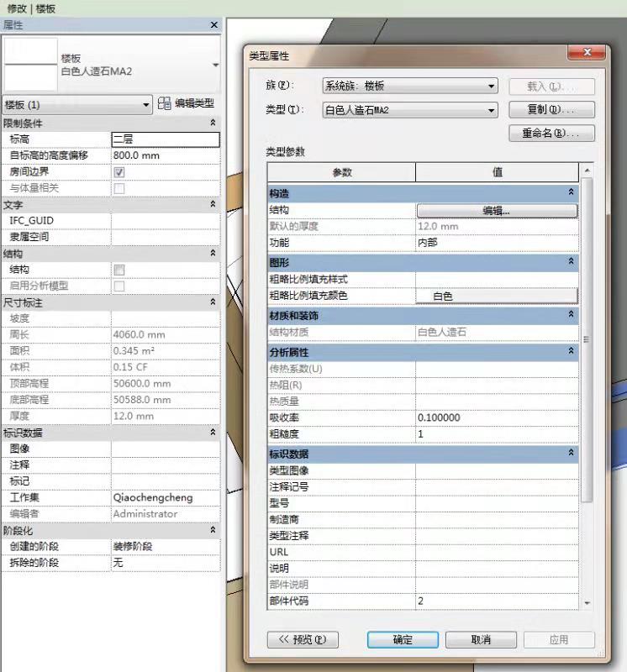
Task: Click the Edit Type icon button
Action: coord(186,103)
